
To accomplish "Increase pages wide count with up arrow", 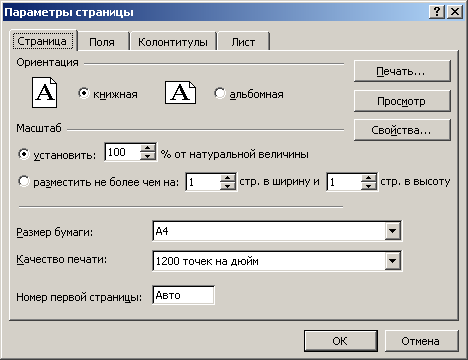I will click(x=228, y=177).
